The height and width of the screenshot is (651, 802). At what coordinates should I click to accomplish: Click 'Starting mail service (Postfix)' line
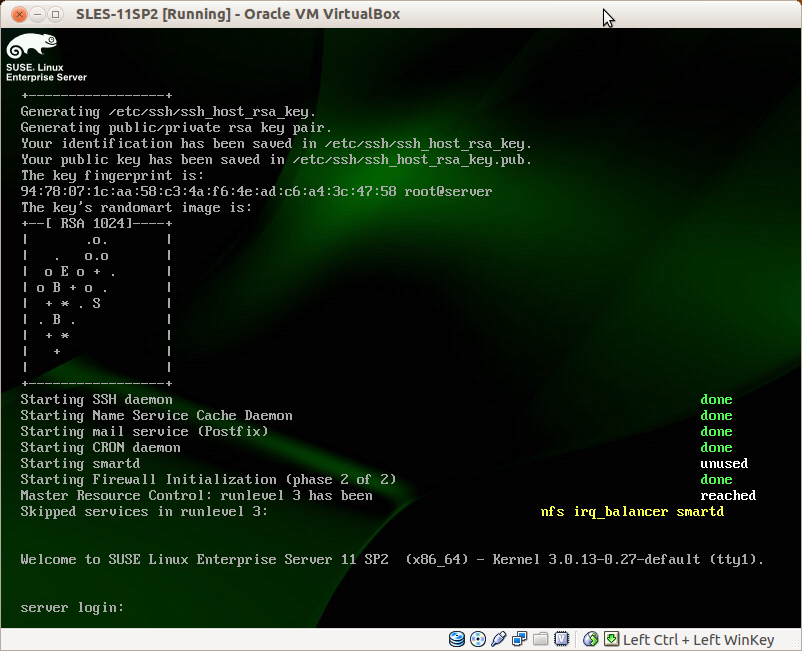coord(144,431)
